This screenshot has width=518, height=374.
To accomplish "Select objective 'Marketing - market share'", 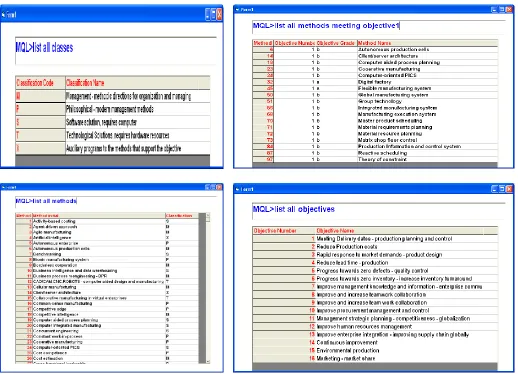I will click(x=375, y=358).
